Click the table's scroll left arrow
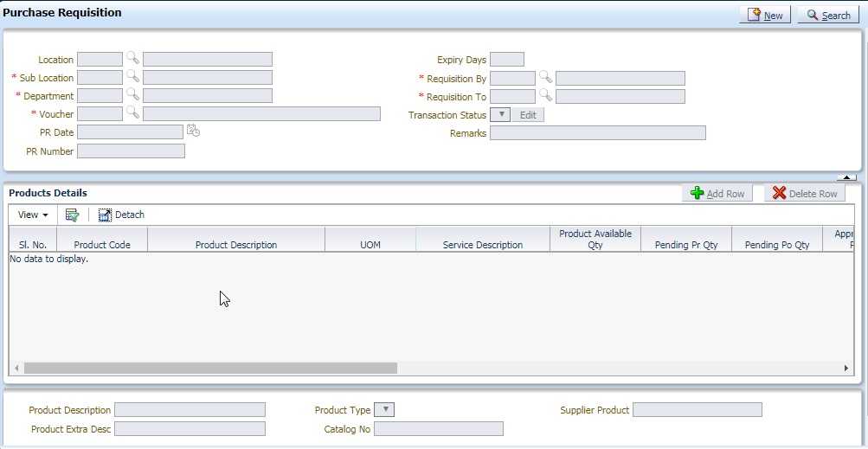The height and width of the screenshot is (449, 868). click(x=17, y=368)
